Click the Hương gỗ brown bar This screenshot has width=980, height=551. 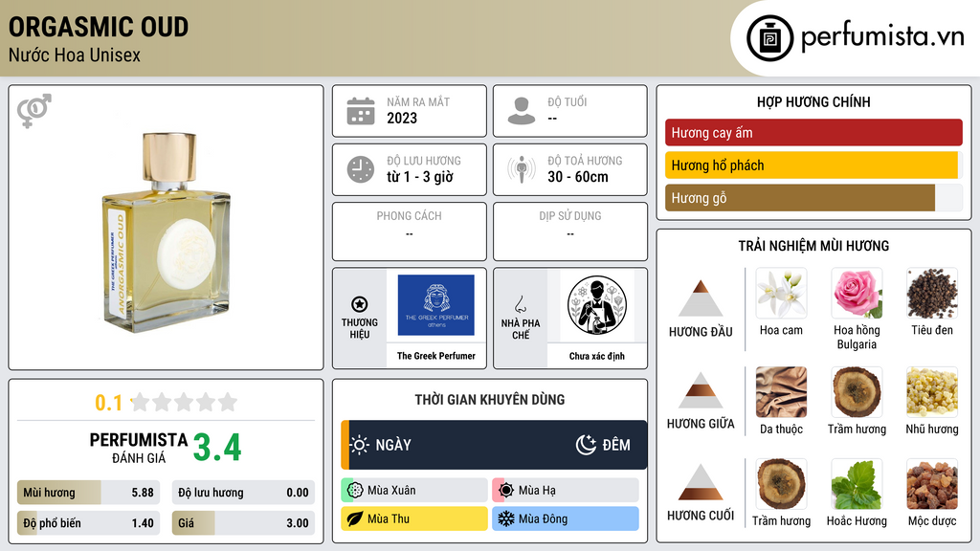pos(813,198)
